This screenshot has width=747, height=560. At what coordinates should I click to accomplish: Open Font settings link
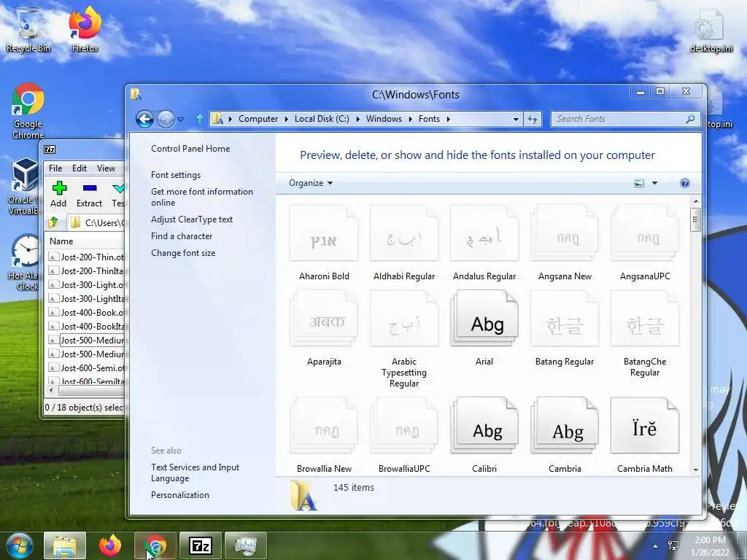coord(176,175)
